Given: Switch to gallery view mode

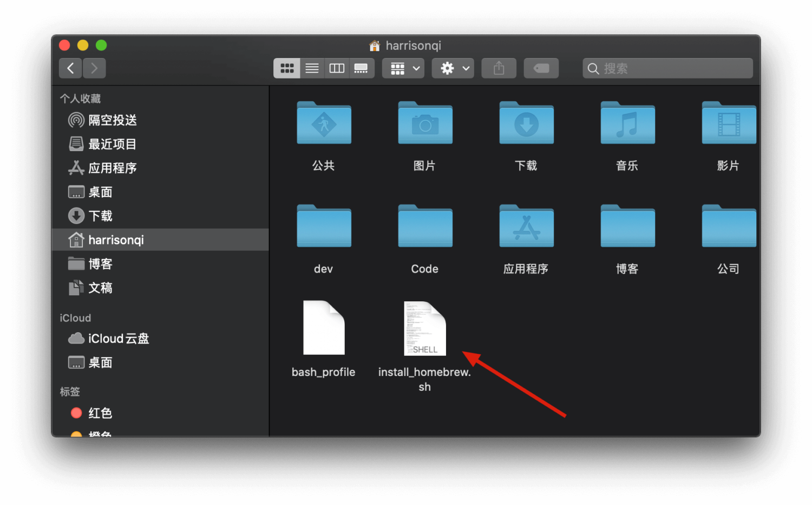Looking at the screenshot, I should (361, 68).
